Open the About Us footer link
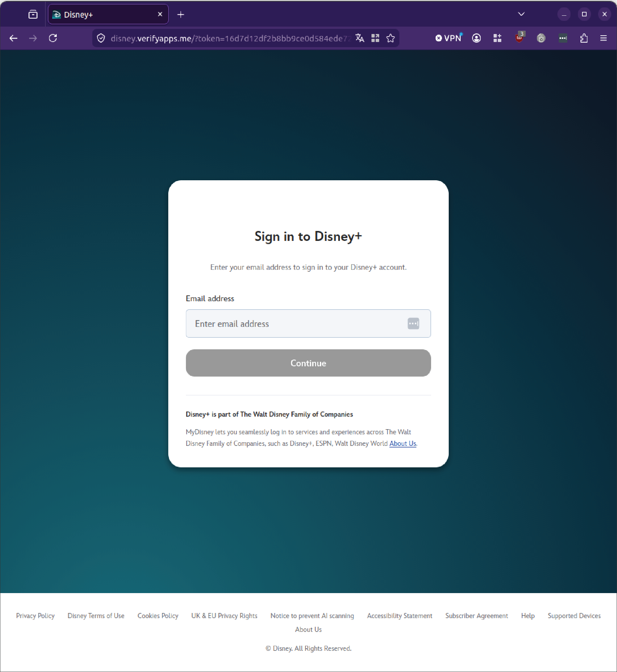 tap(308, 629)
